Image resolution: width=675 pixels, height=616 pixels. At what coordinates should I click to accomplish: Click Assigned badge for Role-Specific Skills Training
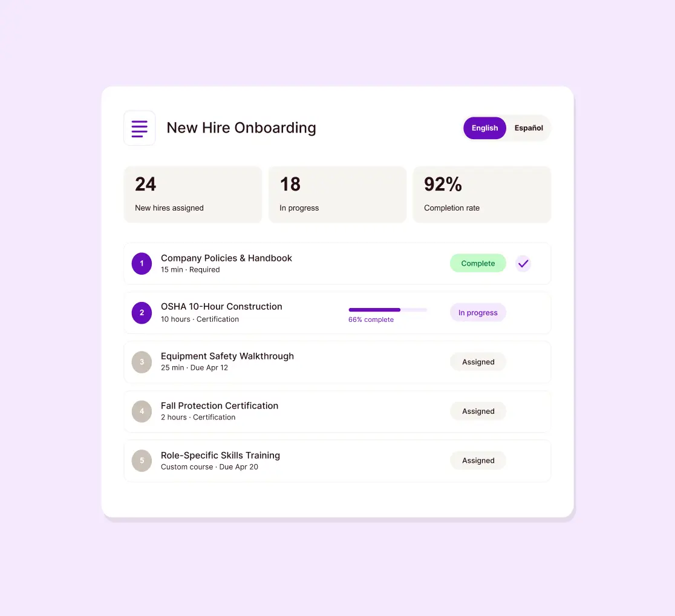[x=478, y=460]
